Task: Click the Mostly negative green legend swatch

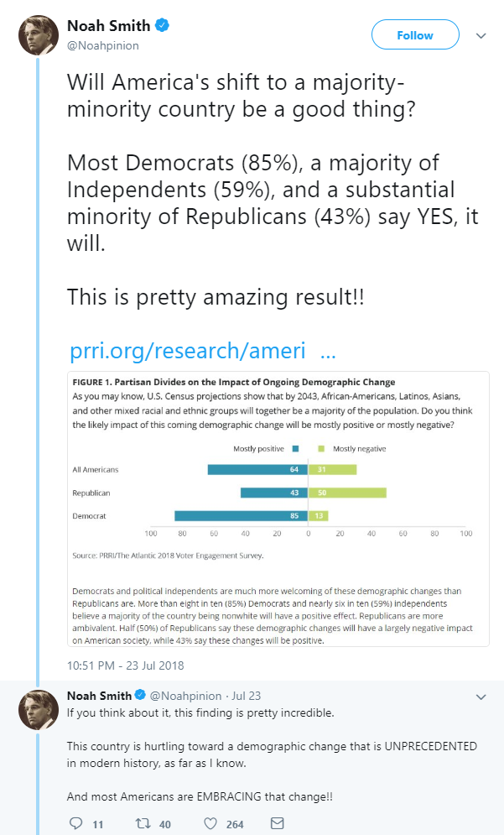Action: coord(321,448)
